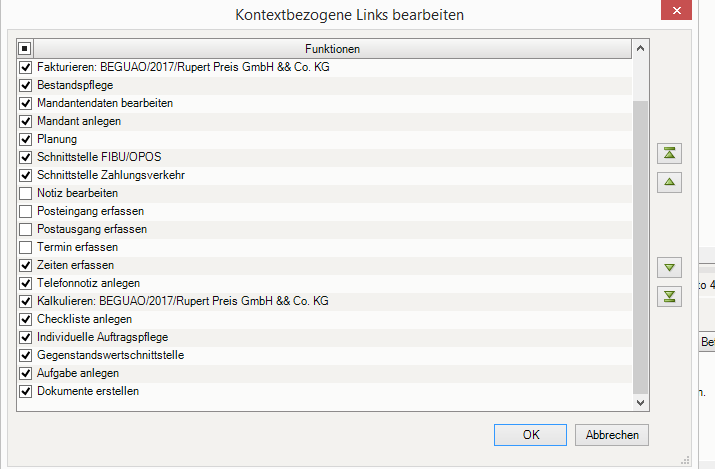The height and width of the screenshot is (469, 715).
Task: Click the scrollbar down arrow
Action: click(641, 402)
